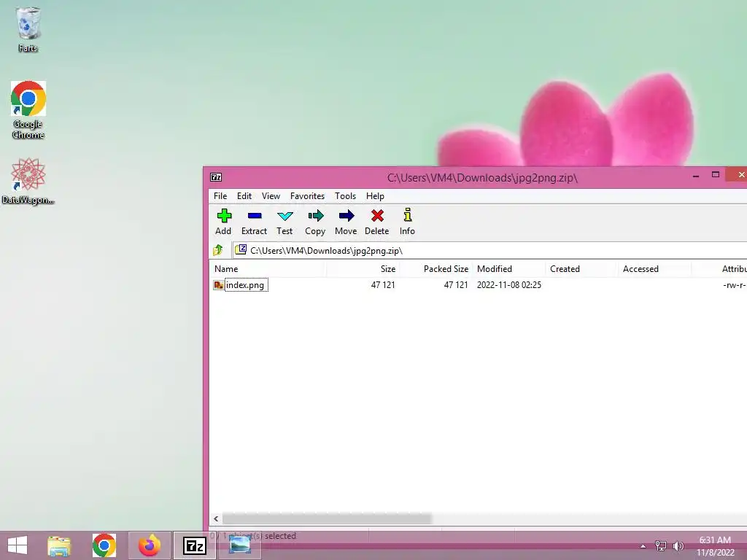Click the Extract toolbar button
The image size is (747, 560).
[254, 222]
